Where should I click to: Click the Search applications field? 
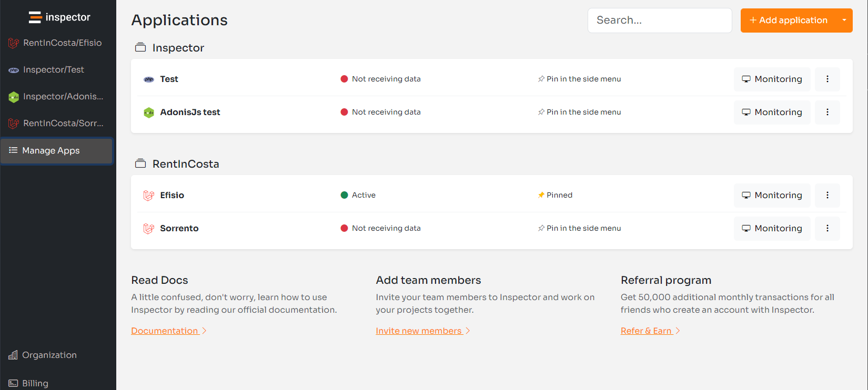click(659, 20)
